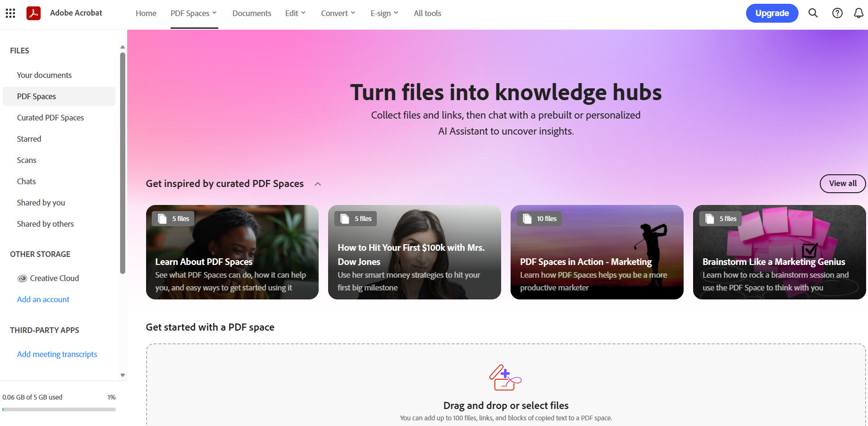Click the file icon on Brainstorm card
This screenshot has width=868, height=426.
(x=710, y=219)
